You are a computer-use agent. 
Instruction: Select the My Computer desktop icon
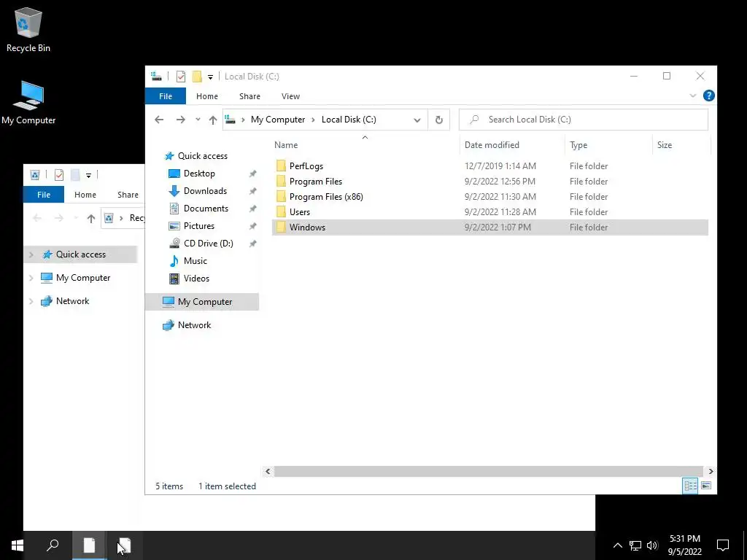28,103
